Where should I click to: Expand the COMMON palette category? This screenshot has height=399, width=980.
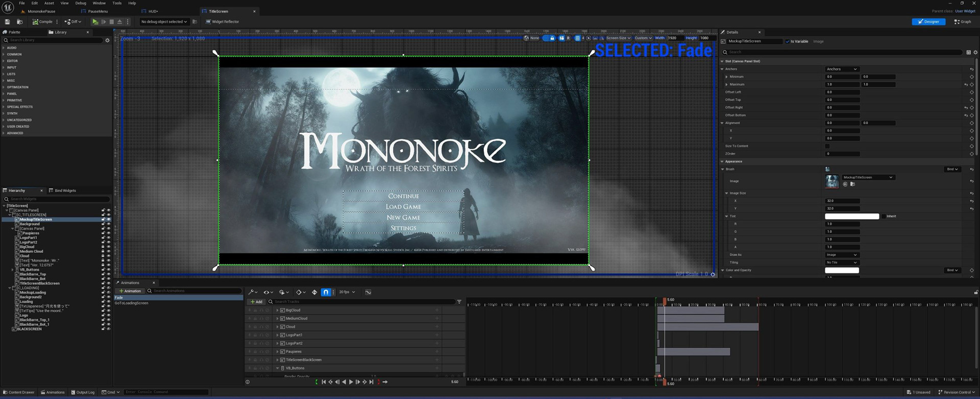(x=4, y=54)
